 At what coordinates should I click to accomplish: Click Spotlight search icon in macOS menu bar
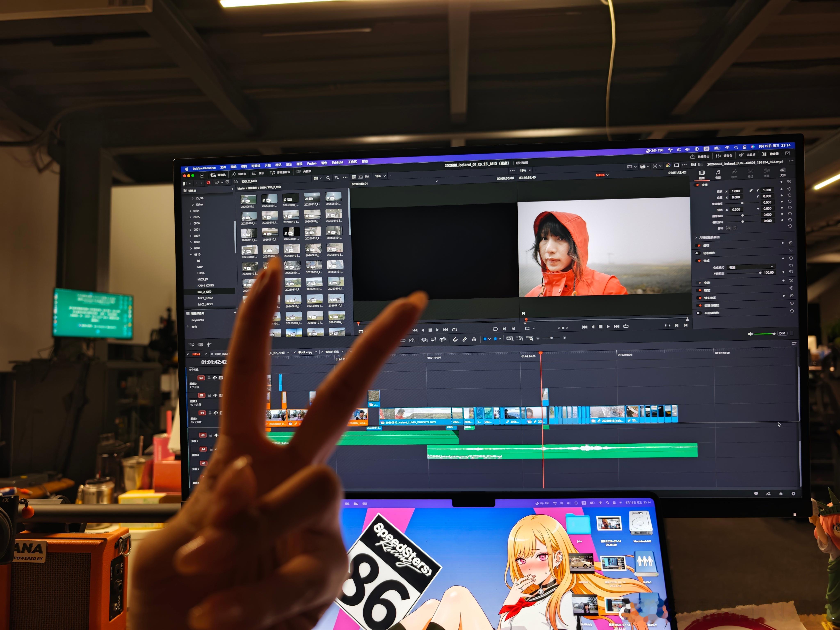(736, 147)
